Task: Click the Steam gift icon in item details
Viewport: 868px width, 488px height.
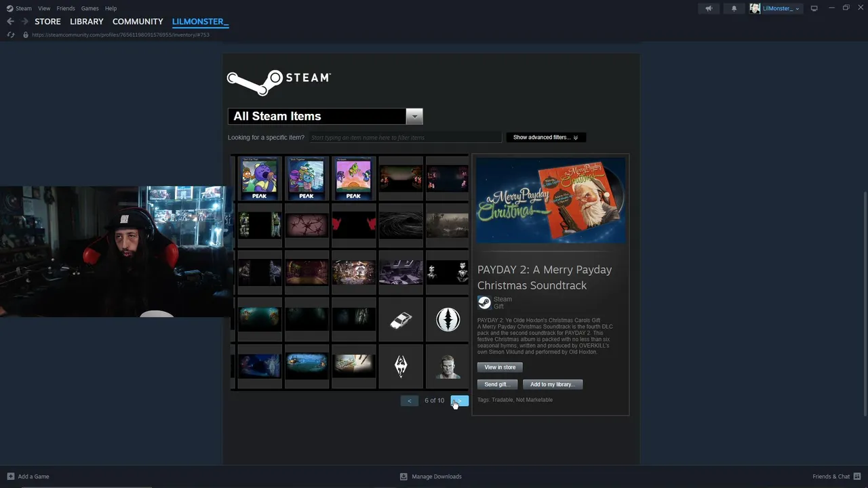Action: pyautogui.click(x=484, y=302)
